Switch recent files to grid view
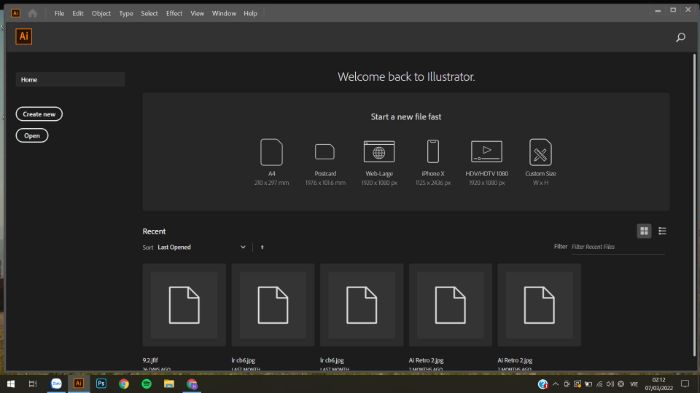 click(x=644, y=231)
